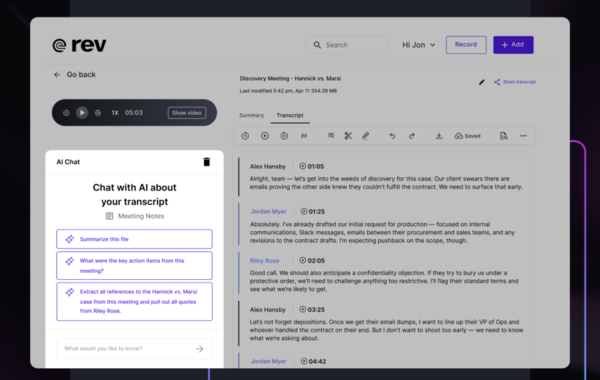Jump to the 01:25 timestamp
The image size is (600, 380).
313,212
